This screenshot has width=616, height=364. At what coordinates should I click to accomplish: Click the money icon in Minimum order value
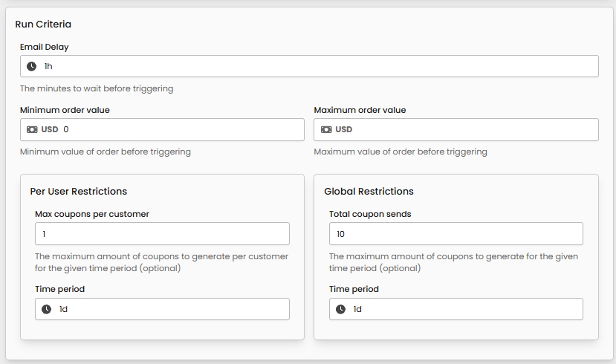(x=32, y=129)
